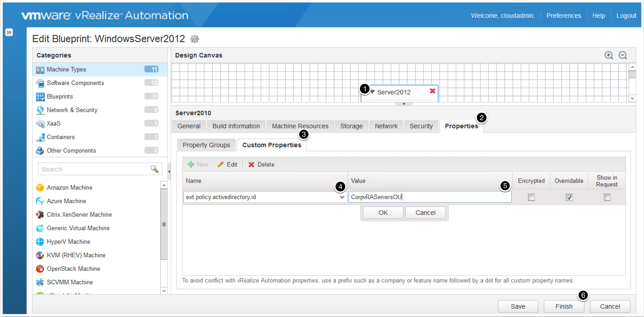Click the KVM (RHEV) Machine icon
This screenshot has width=644, height=317.
coord(40,255)
